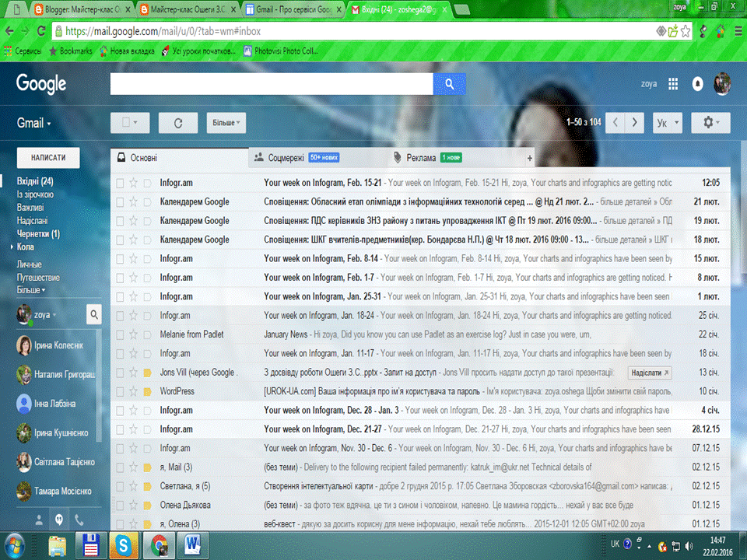Search chat contacts magnifier
Viewport: 747px width, 560px height.
point(94,315)
